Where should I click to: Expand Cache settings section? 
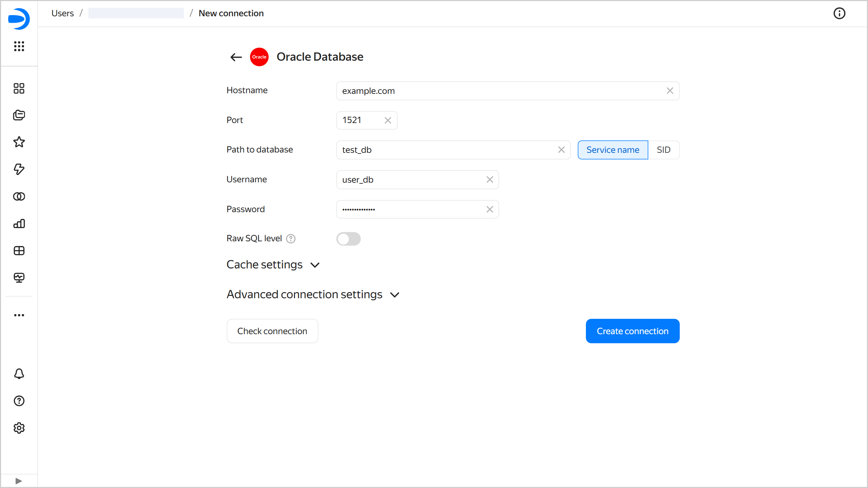[x=273, y=265]
